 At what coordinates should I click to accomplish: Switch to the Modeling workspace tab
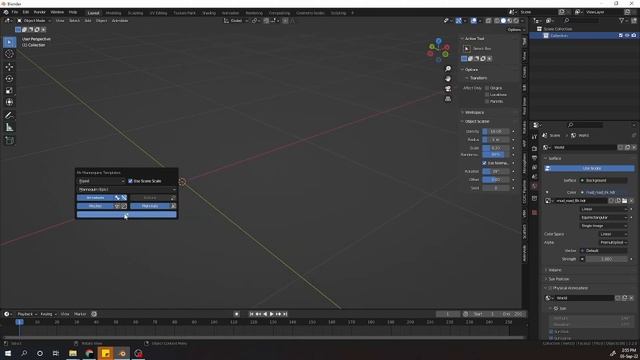[x=113, y=13]
